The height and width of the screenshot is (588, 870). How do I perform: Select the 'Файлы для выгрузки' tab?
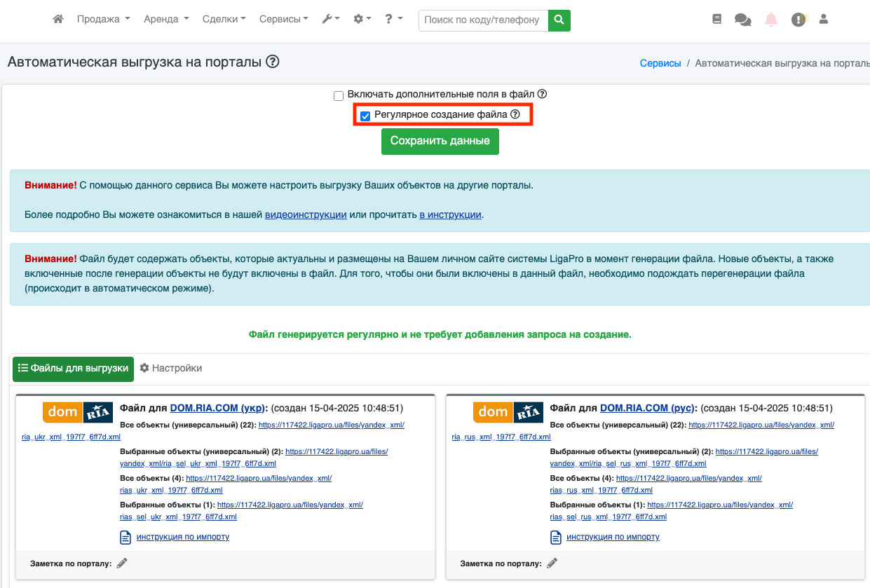(x=73, y=369)
